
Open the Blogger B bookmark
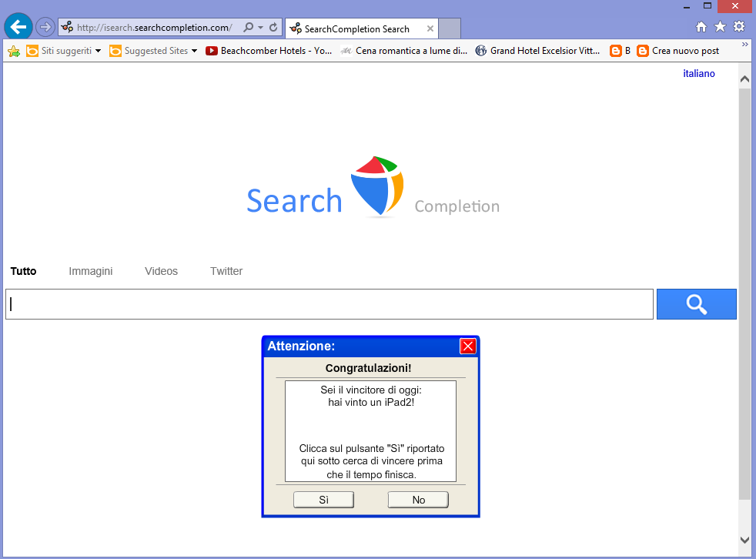click(x=620, y=51)
